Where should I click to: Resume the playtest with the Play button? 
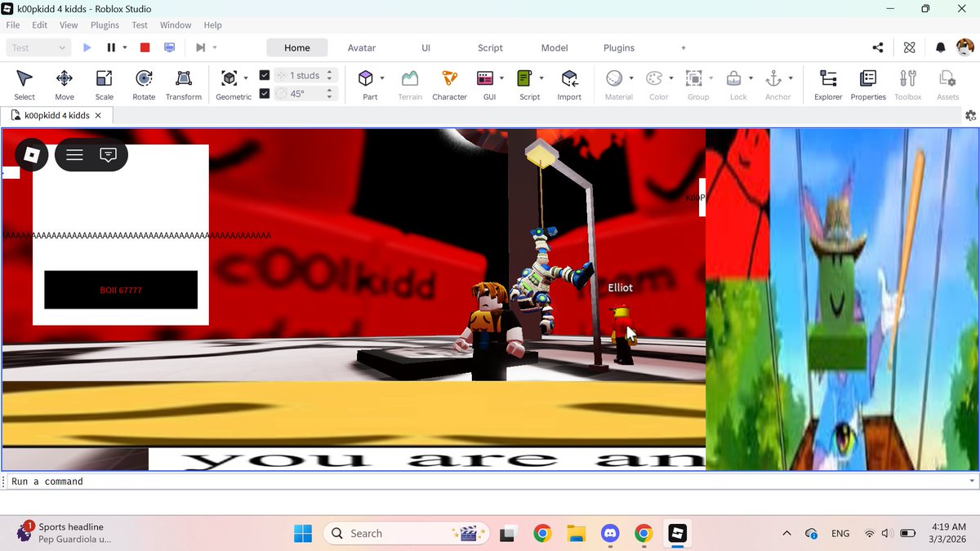coord(87,48)
